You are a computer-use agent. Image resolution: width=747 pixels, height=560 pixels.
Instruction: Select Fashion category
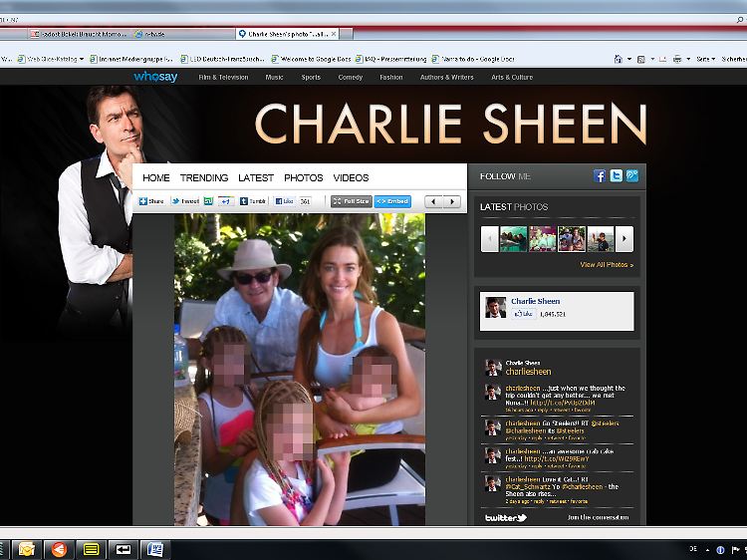point(391,77)
